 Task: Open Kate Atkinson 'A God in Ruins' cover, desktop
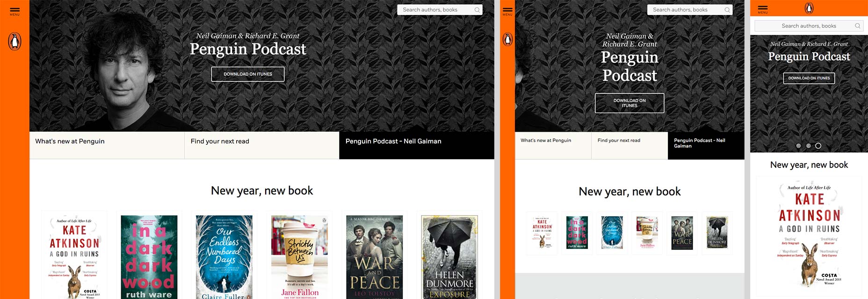(74, 257)
